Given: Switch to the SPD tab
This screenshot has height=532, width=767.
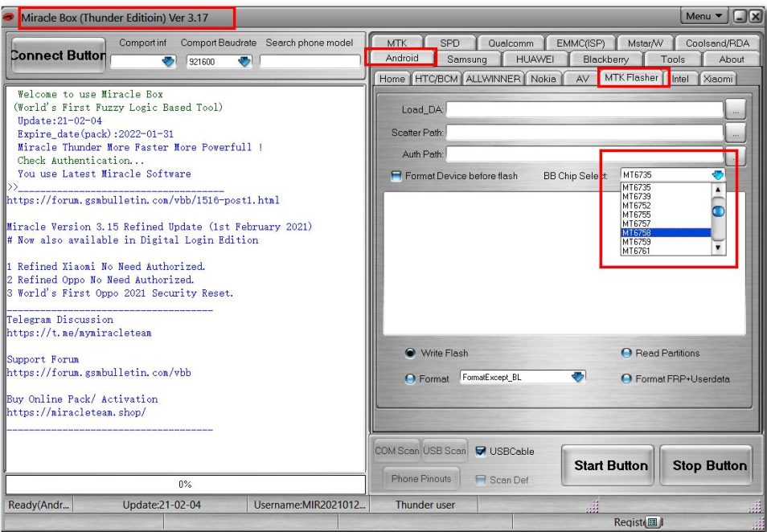Looking at the screenshot, I should (449, 43).
